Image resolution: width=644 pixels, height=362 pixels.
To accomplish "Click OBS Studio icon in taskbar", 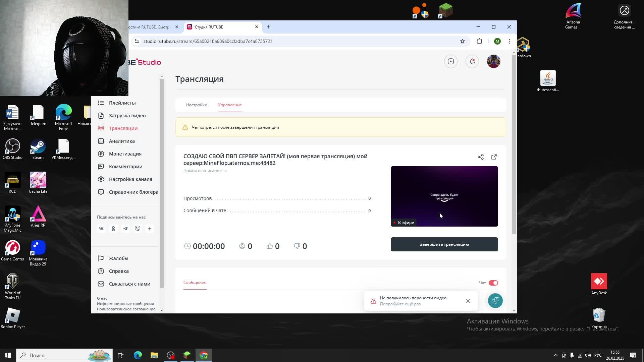I will pos(170,355).
